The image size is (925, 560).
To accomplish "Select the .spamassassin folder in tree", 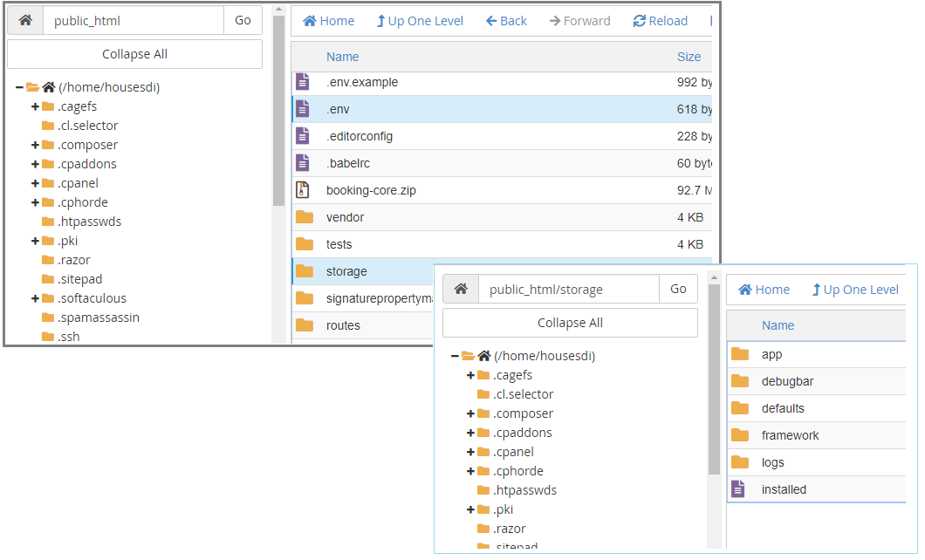I will [x=98, y=318].
